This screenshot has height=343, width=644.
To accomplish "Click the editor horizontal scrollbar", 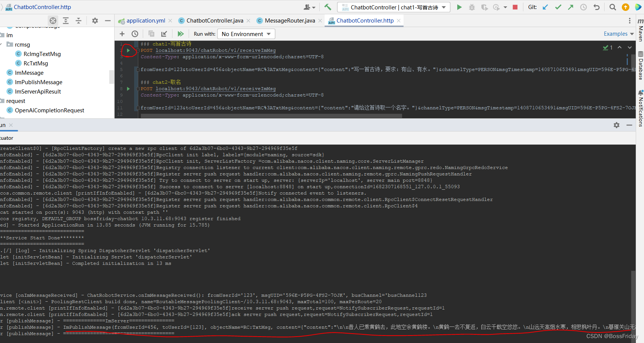I will (x=271, y=116).
